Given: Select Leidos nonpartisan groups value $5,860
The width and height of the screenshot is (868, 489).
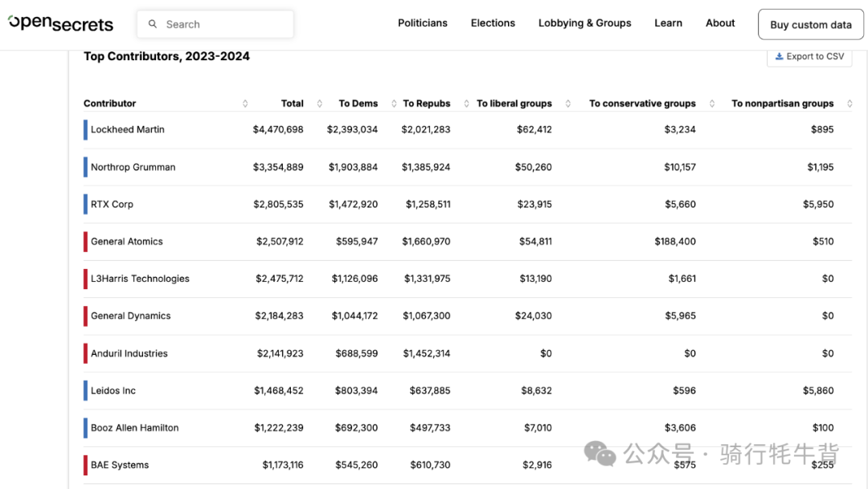Looking at the screenshot, I should [818, 390].
